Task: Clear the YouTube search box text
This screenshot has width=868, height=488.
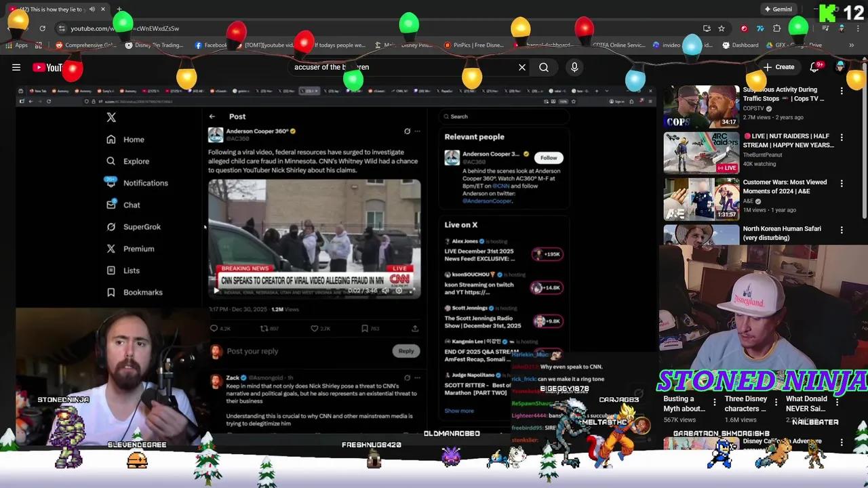Action: (x=522, y=67)
